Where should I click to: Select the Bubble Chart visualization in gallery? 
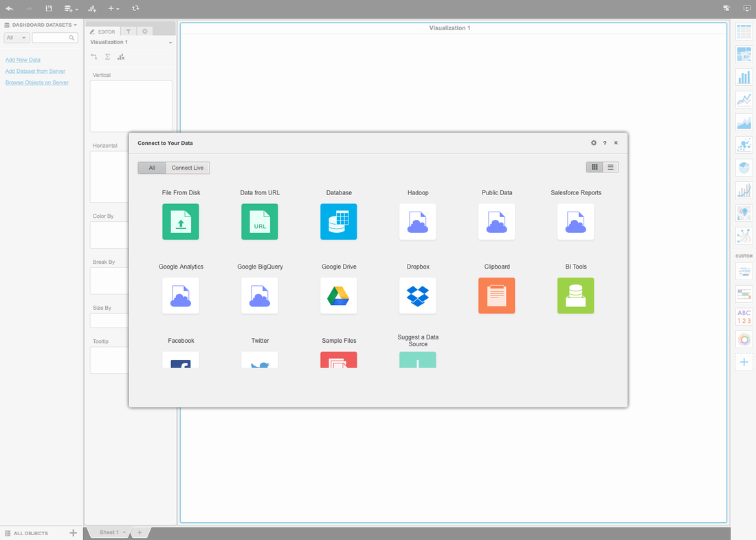(x=744, y=145)
